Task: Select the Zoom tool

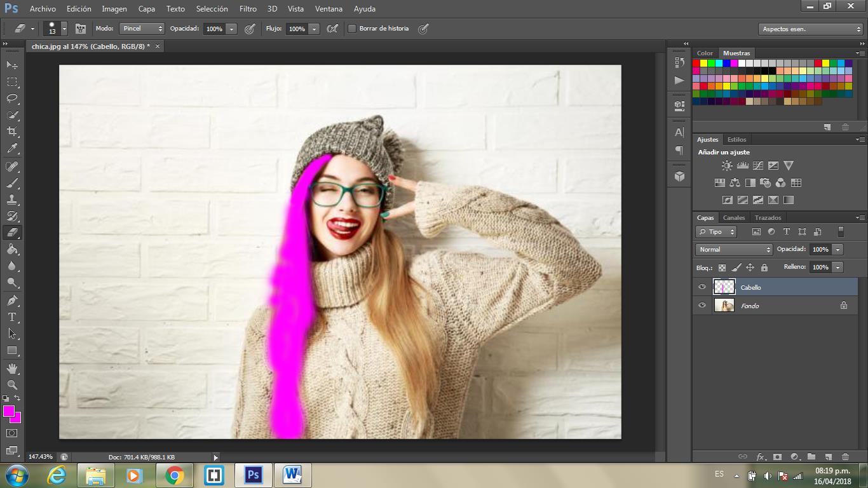Action: 12,384
